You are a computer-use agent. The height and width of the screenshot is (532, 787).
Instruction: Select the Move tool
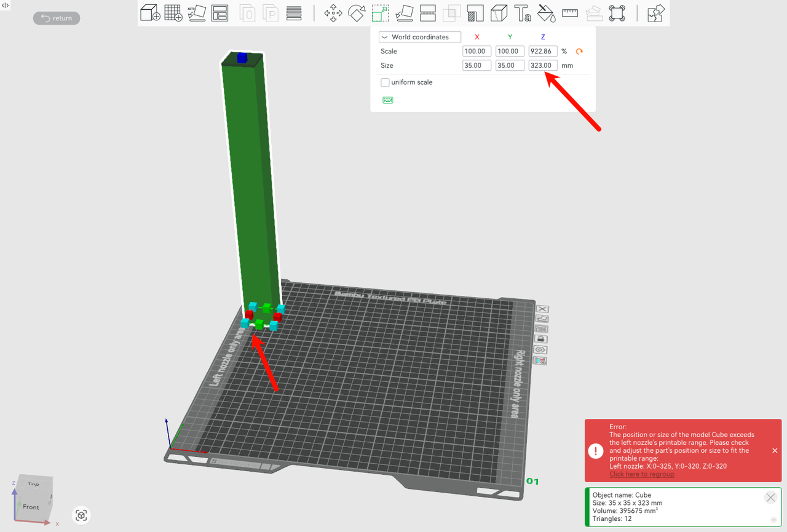tap(333, 13)
